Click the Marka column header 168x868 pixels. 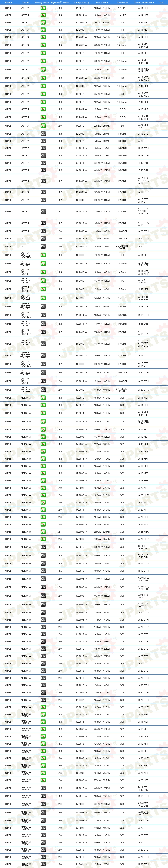click(x=8, y=2)
